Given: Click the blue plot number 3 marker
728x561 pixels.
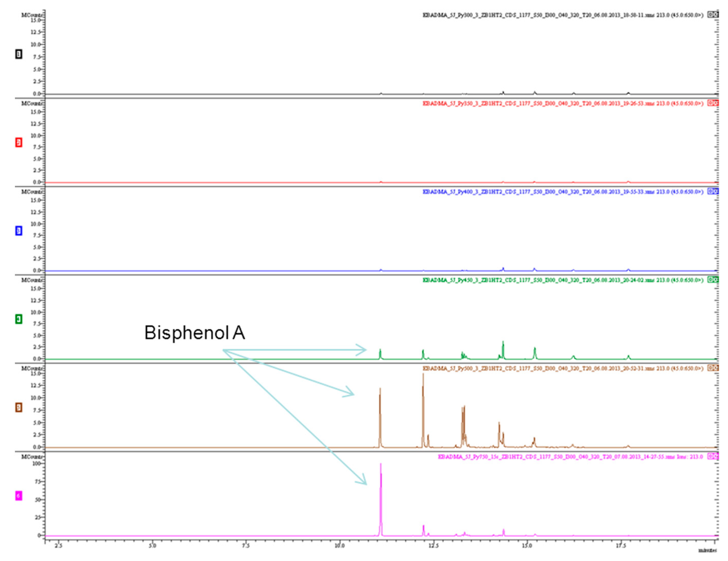Looking at the screenshot, I should [19, 231].
